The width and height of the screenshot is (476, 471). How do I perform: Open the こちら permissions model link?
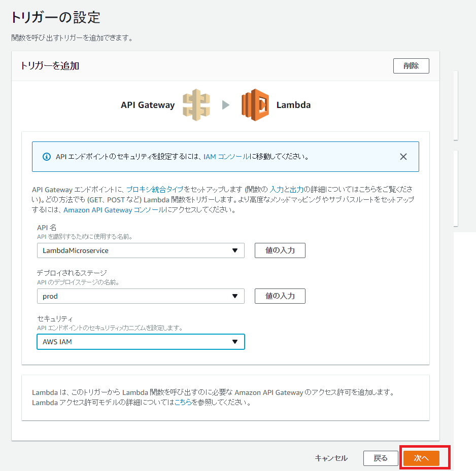(x=183, y=403)
